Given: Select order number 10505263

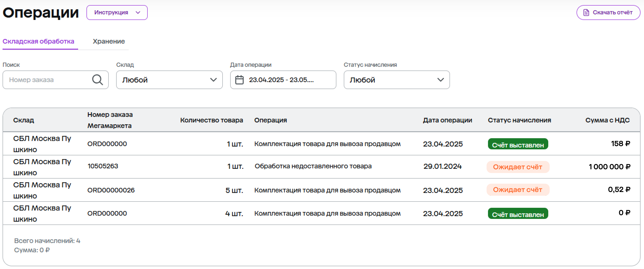Looking at the screenshot, I should point(103,166).
